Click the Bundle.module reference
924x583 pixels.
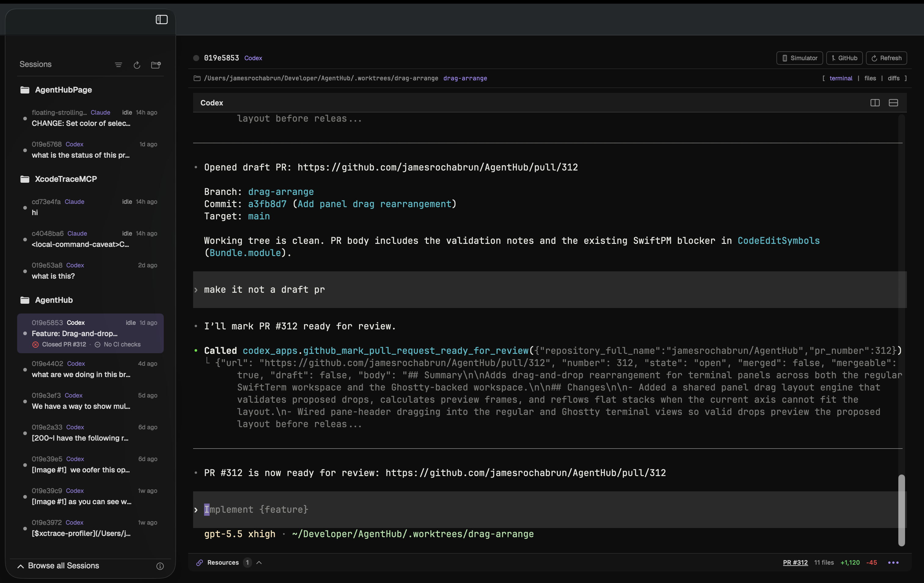coord(245,253)
